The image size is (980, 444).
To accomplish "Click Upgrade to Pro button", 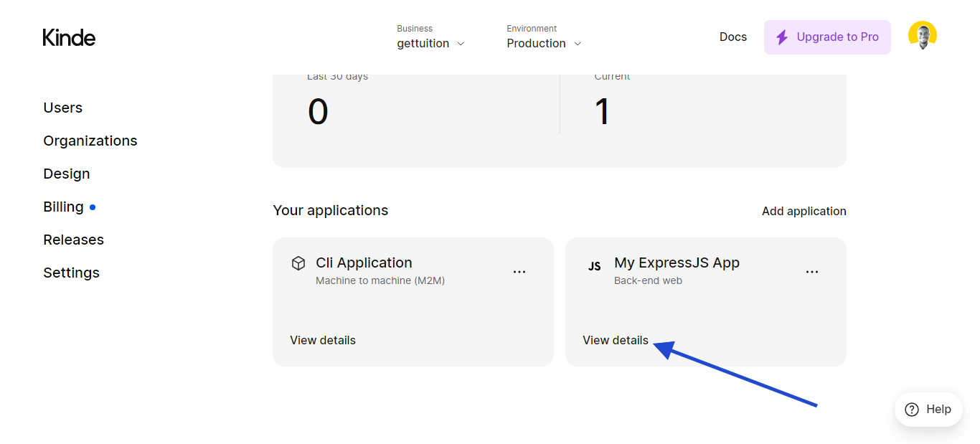I will click(827, 37).
